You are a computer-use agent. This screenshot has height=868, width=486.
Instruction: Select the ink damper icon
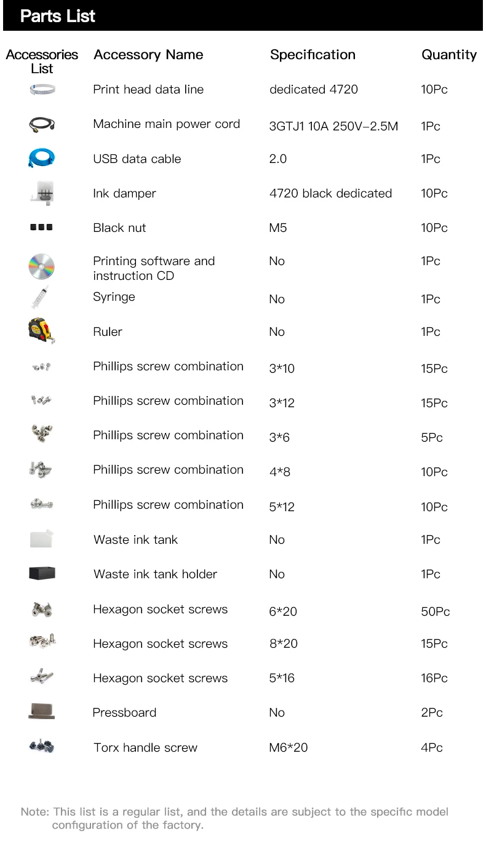[42, 194]
